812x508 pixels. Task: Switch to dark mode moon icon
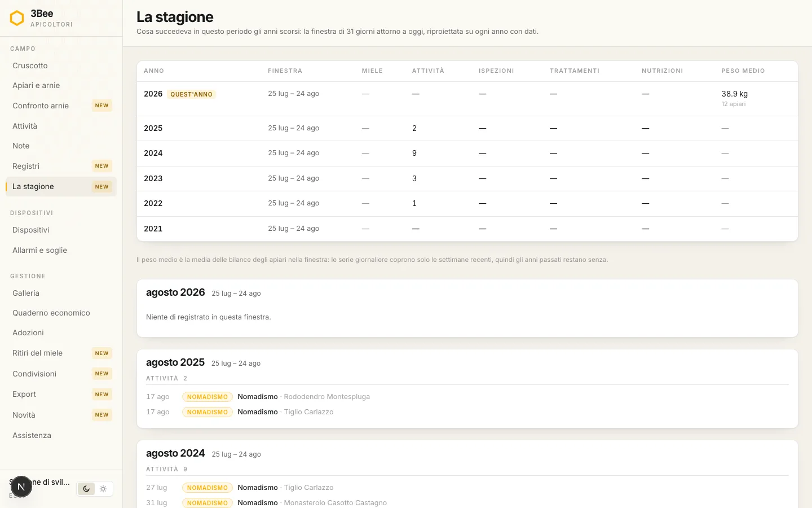point(86,489)
